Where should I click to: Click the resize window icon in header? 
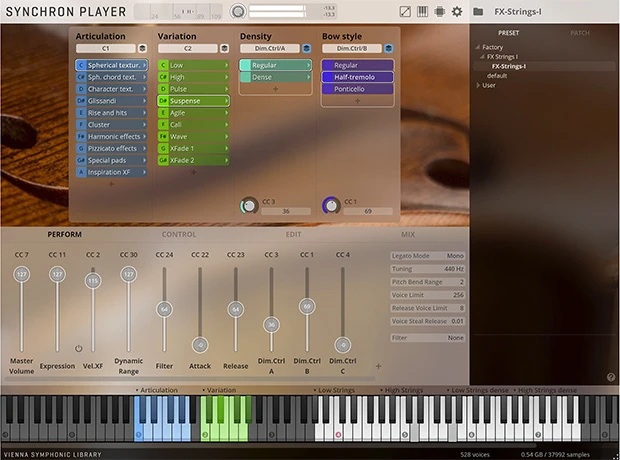(x=405, y=11)
